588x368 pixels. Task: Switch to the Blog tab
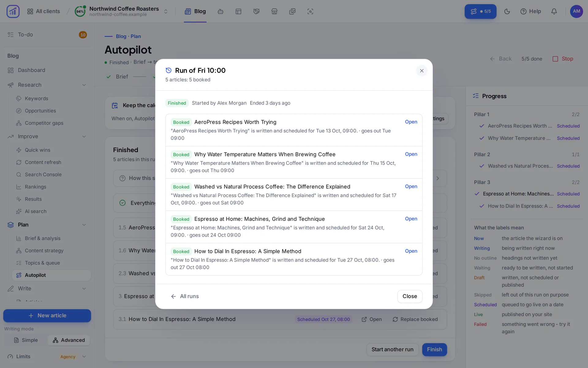[195, 11]
